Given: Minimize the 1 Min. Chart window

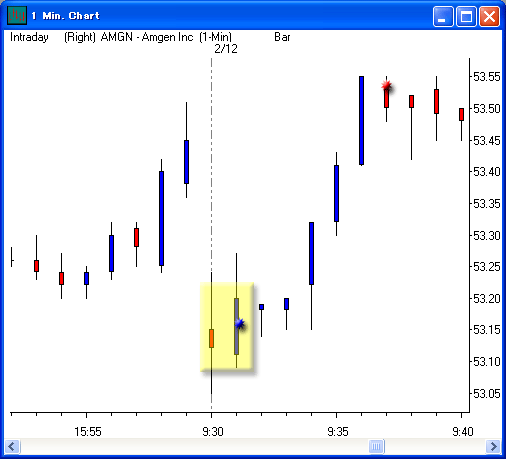Looking at the screenshot, I should coord(443,16).
